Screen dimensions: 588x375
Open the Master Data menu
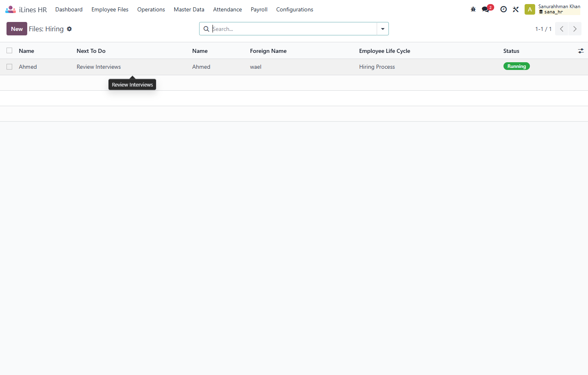(x=189, y=9)
